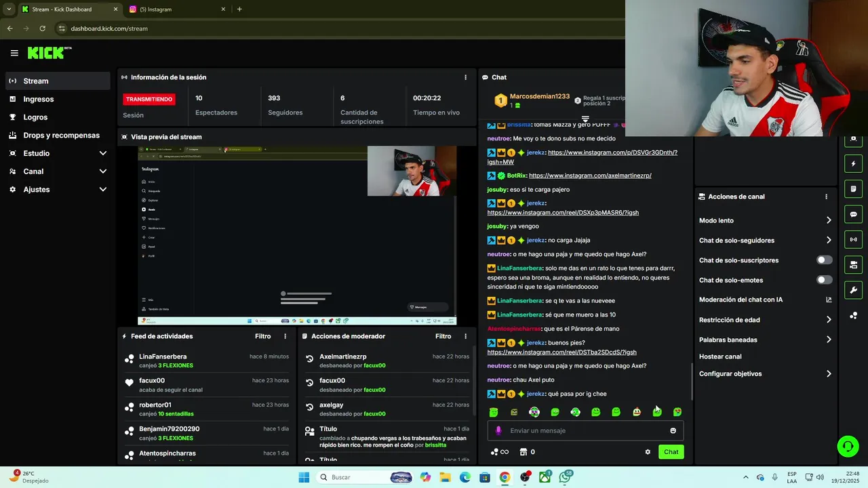Open Feed de actividades three-dot menu
This screenshot has height=488, width=868.
285,336
